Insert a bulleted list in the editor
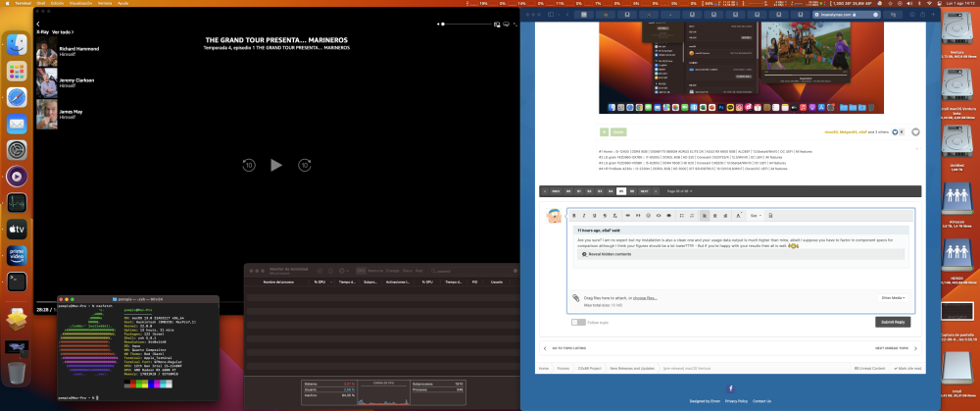The height and width of the screenshot is (411, 980). click(x=682, y=215)
